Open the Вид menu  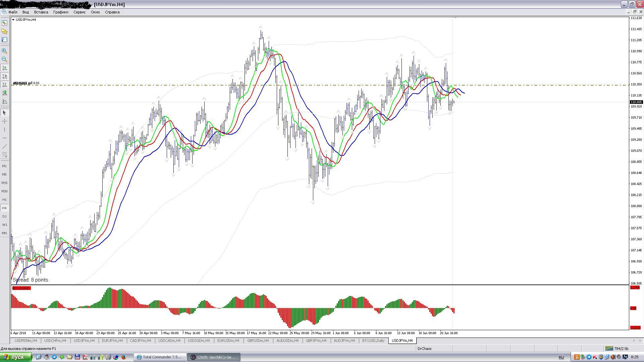tap(25, 12)
